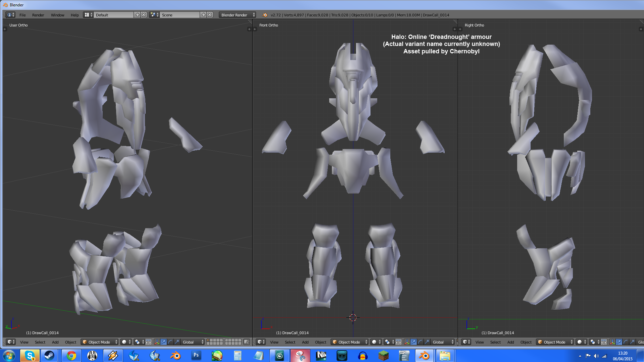Open Skype from the taskbar

(x=30, y=356)
